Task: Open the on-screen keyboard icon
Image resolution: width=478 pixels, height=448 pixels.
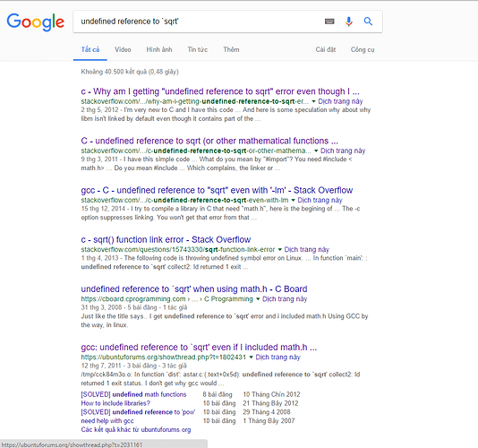Action: (329, 22)
